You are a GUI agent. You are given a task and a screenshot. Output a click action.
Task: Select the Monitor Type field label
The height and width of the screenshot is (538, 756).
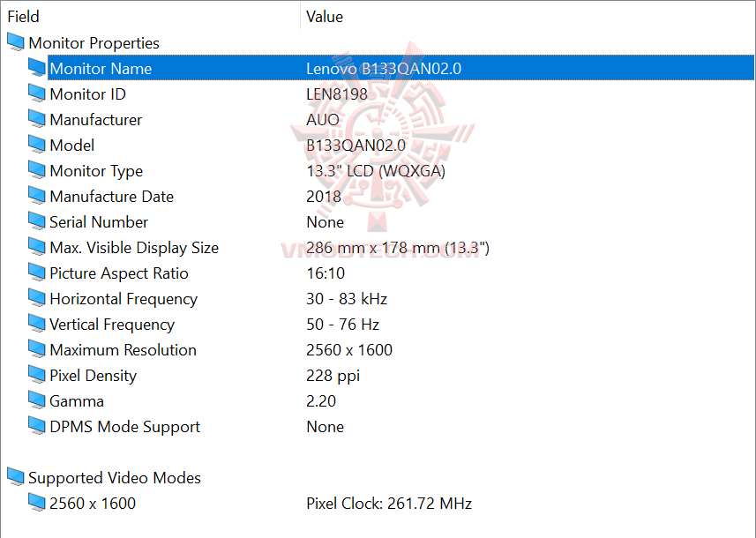click(x=96, y=171)
